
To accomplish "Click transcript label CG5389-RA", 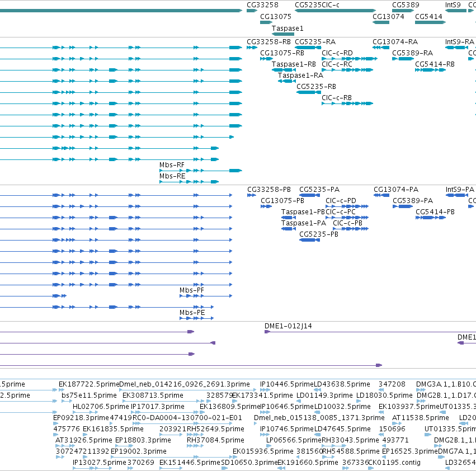I will (x=413, y=53).
